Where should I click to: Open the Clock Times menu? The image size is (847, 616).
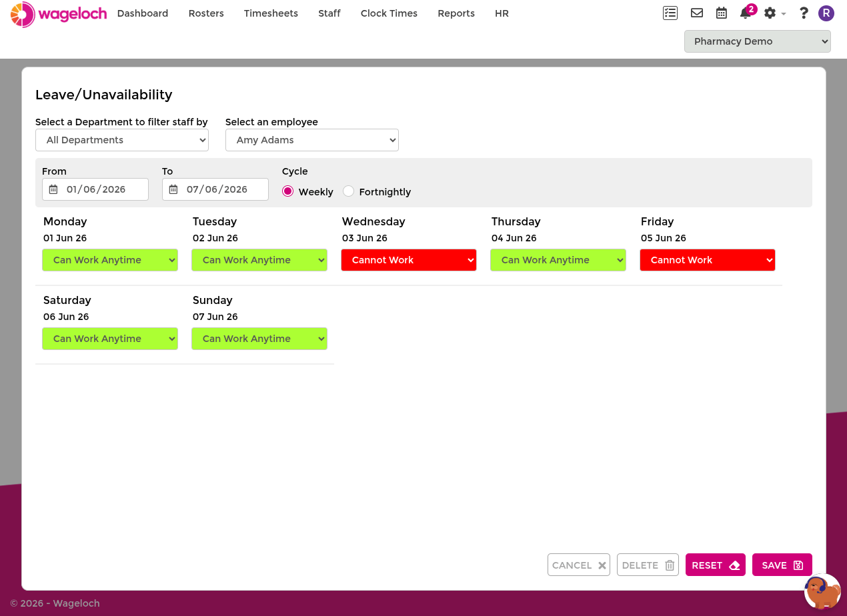[x=389, y=13]
